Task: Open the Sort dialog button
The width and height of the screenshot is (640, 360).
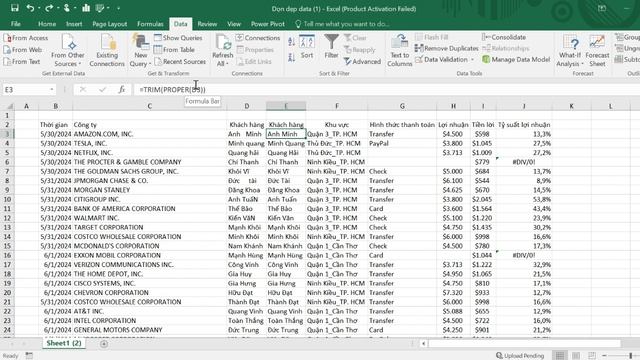Action: [307, 47]
